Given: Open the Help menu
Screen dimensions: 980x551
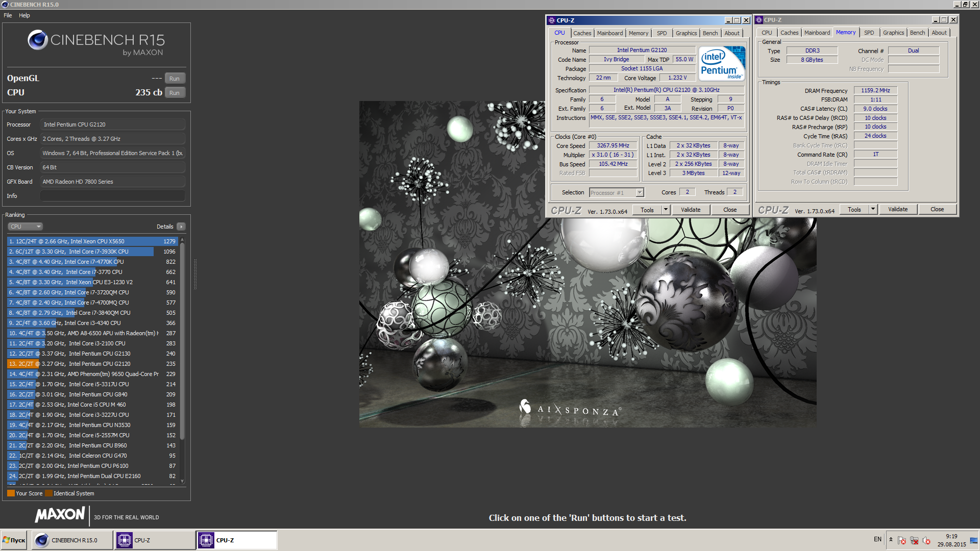Looking at the screenshot, I should coord(24,15).
